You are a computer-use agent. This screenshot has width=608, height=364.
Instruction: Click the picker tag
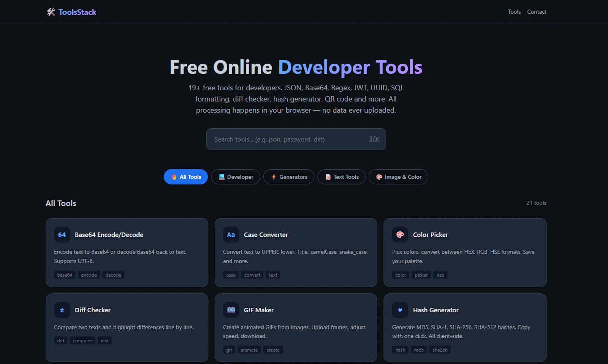point(421,275)
